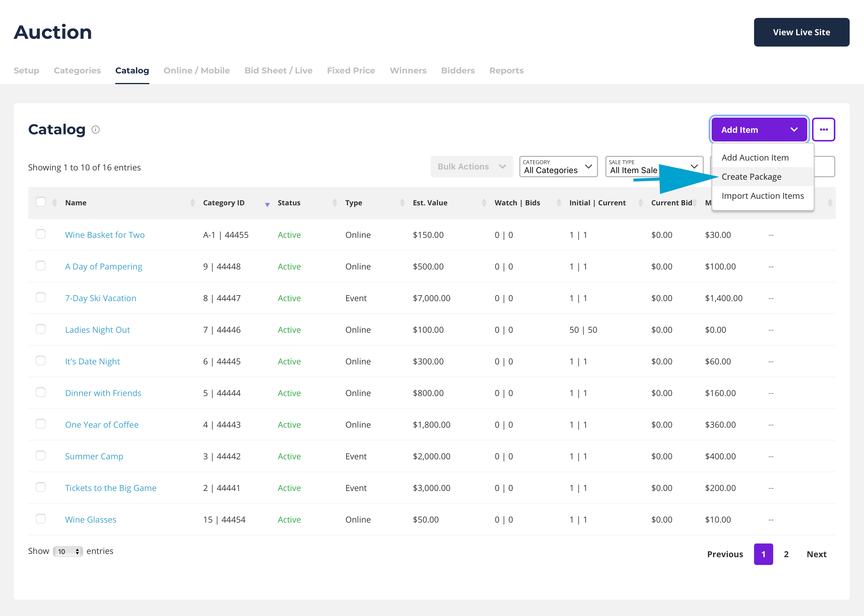This screenshot has height=616, width=864.
Task: Check the select-all header checkbox
Action: point(41,202)
